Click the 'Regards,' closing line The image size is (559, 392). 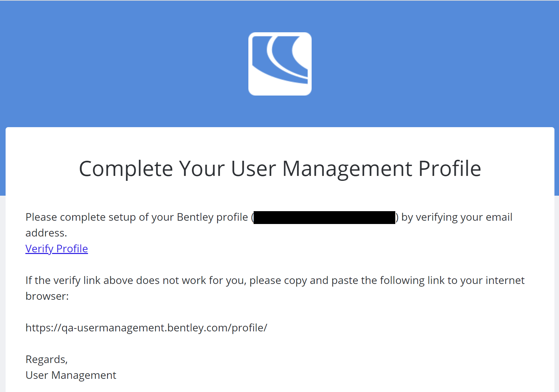[46, 359]
